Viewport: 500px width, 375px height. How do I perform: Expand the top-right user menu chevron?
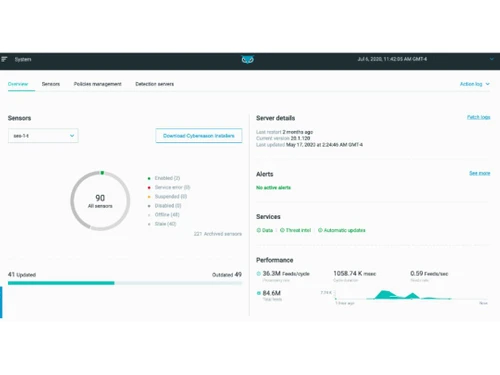point(492,59)
